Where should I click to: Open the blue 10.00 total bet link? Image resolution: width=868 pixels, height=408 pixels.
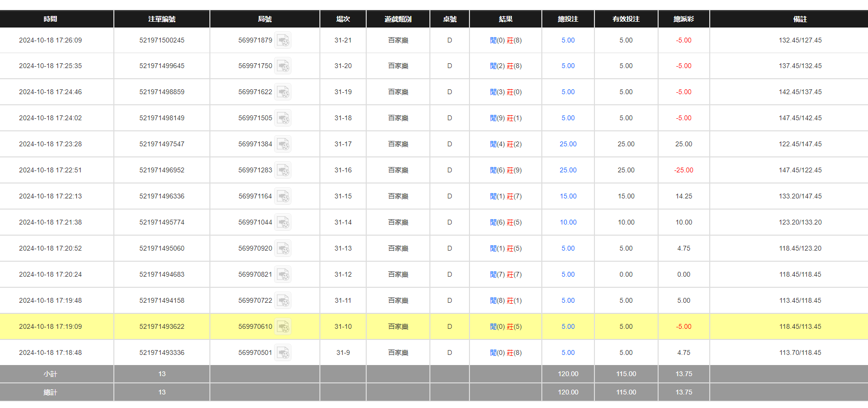tap(568, 223)
